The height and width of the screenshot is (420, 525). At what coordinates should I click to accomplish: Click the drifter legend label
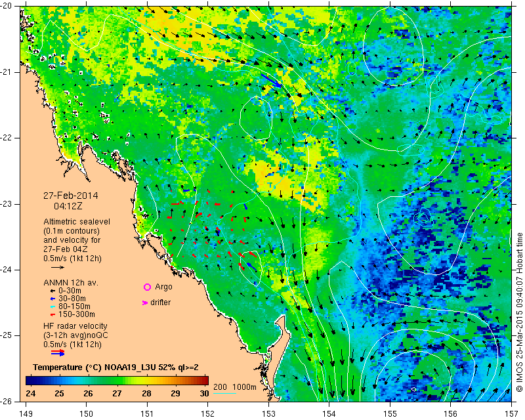coord(160,303)
